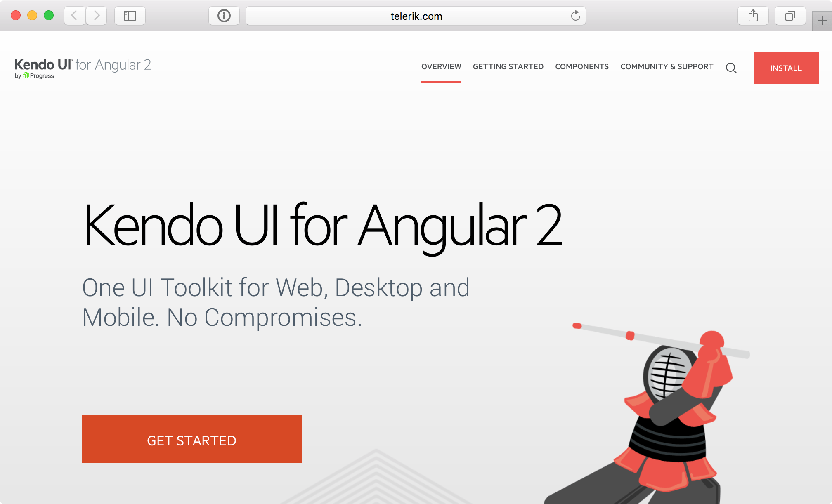
Task: Select the COMPONENTS navigation tab
Action: [582, 66]
